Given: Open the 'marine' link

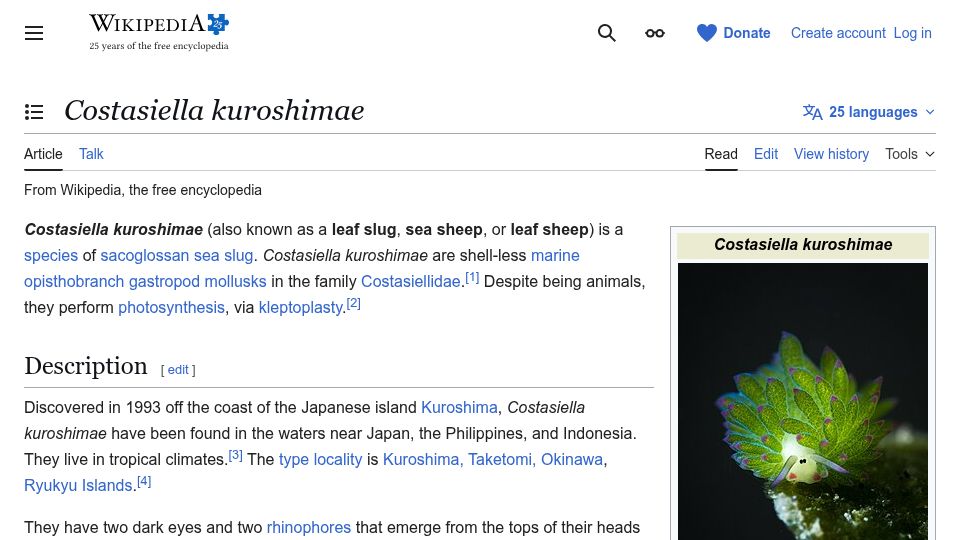Looking at the screenshot, I should coord(555,255).
